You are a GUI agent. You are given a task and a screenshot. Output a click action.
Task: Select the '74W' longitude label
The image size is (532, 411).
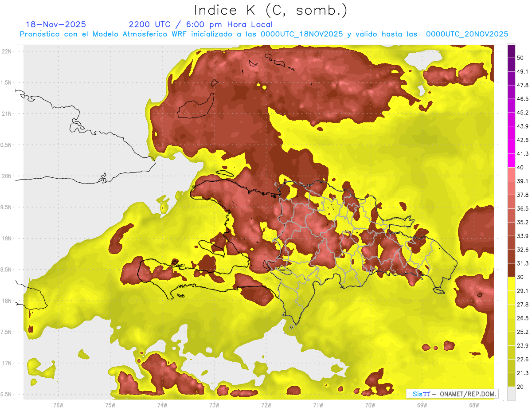[162, 405]
